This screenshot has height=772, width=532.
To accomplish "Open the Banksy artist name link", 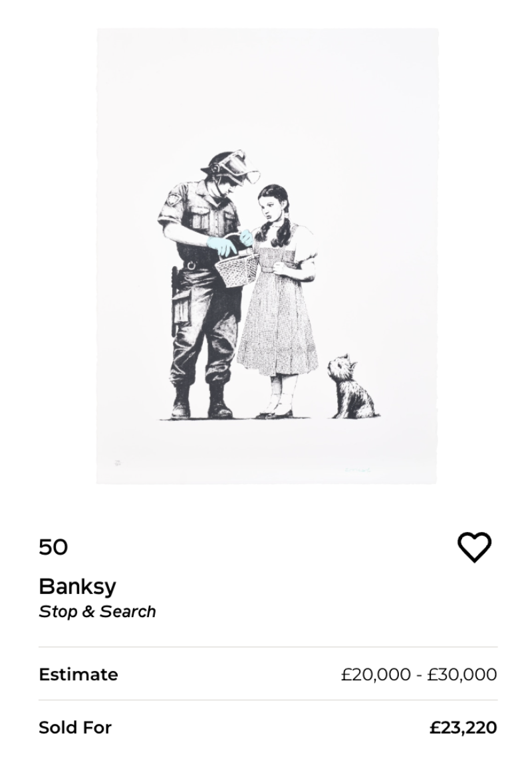I will (77, 586).
